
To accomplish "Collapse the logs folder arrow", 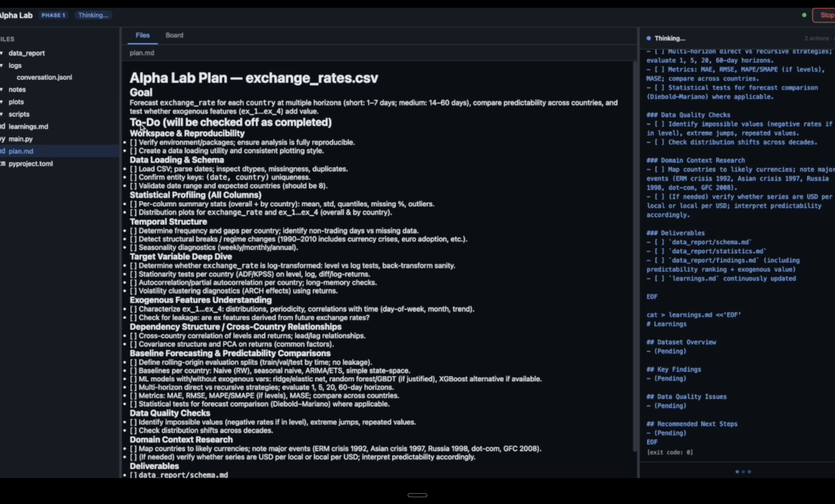I will coord(2,65).
